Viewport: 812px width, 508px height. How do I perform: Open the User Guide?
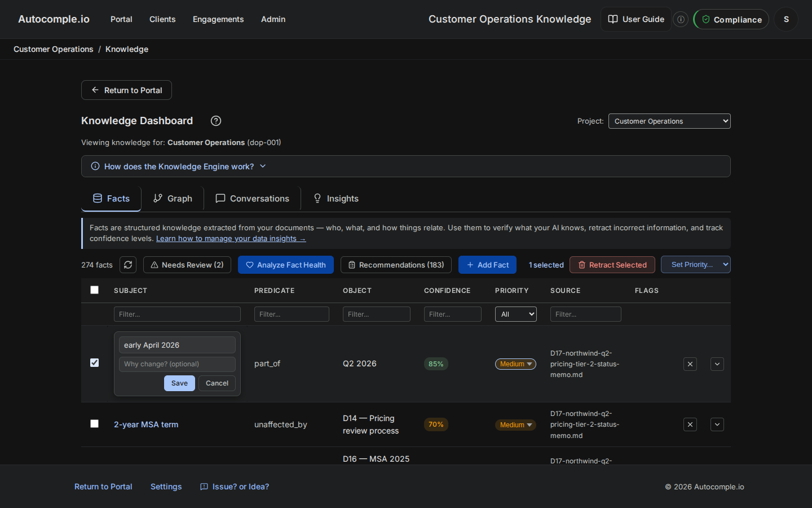tap(636, 19)
